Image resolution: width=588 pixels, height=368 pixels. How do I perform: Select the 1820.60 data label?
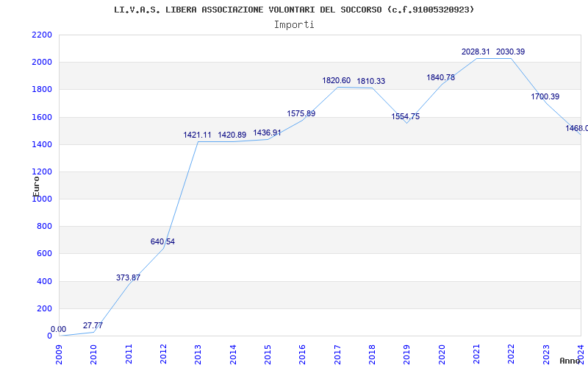pyautogui.click(x=337, y=80)
